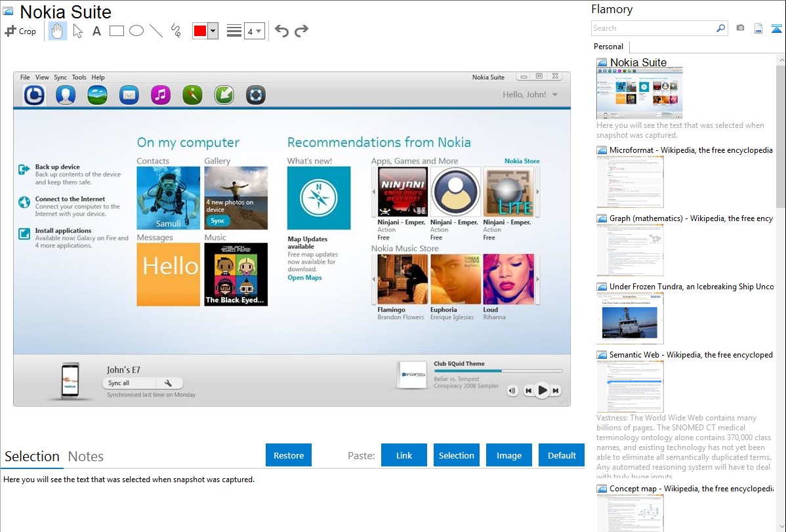Viewport: 786px width, 532px height.
Task: Open the Help menu in Nokia Suite
Action: [98, 77]
